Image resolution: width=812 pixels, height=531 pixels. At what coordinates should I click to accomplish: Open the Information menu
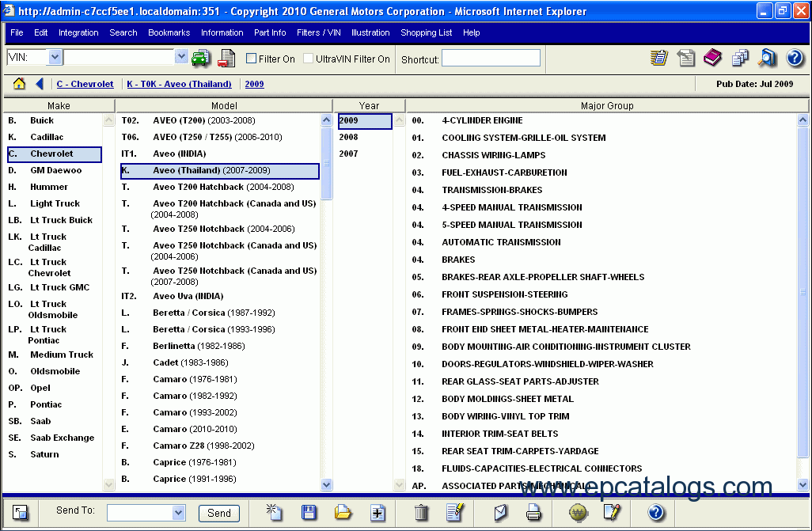[222, 32]
